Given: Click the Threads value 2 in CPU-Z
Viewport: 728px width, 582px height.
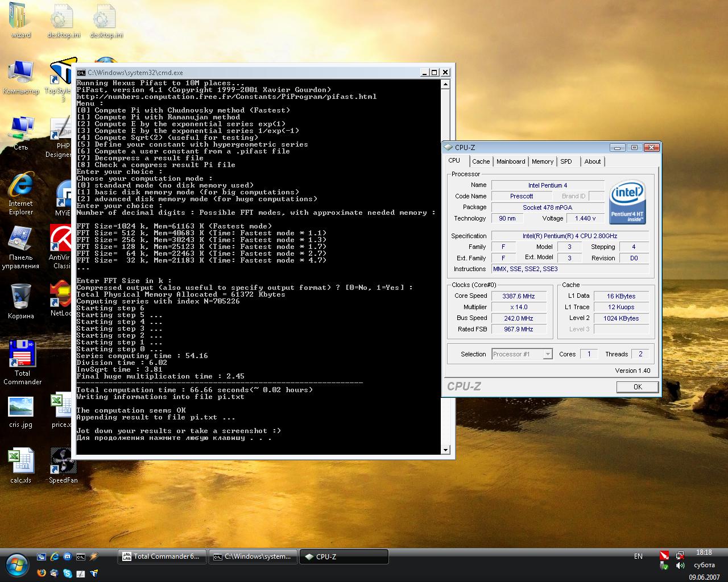Looking at the screenshot, I should 640,354.
